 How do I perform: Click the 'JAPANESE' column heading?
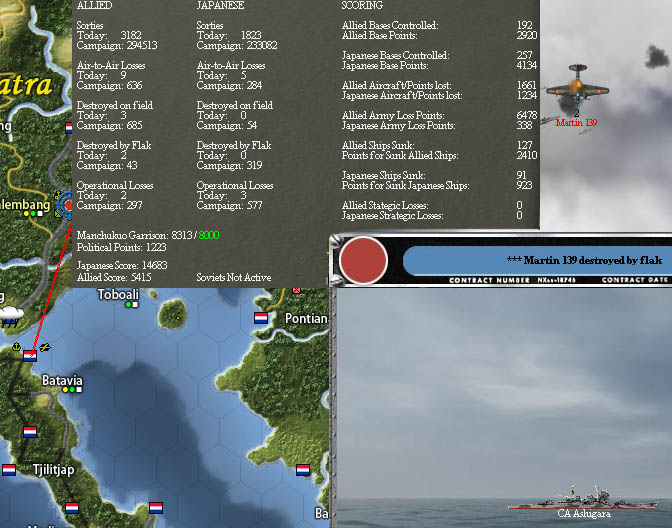(x=220, y=6)
